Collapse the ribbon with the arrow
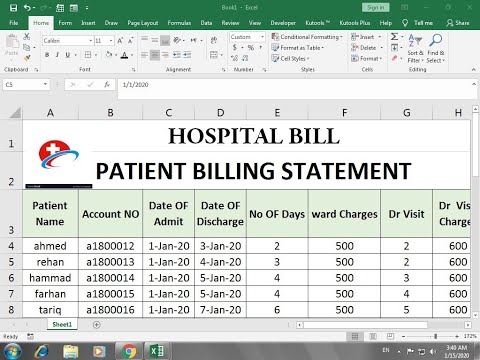The image size is (480, 360). click(x=474, y=70)
